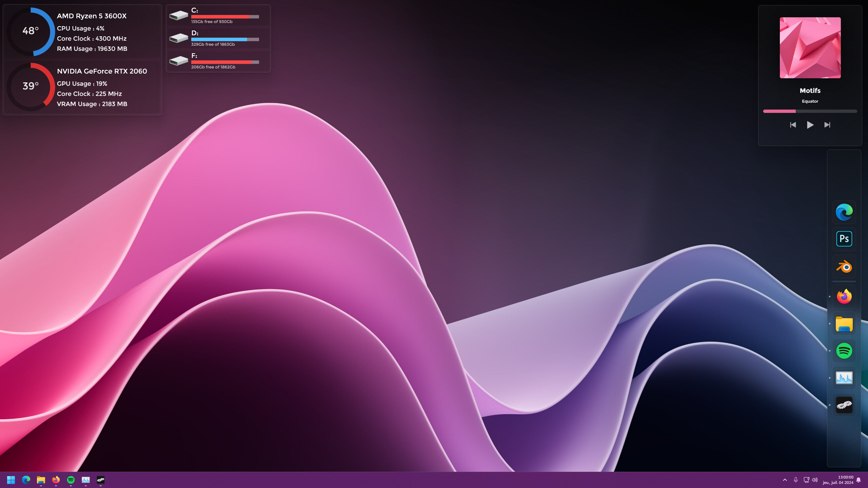Screen dimensions: 868x488
Task: Expand hidden system tray icons
Action: click(785, 480)
